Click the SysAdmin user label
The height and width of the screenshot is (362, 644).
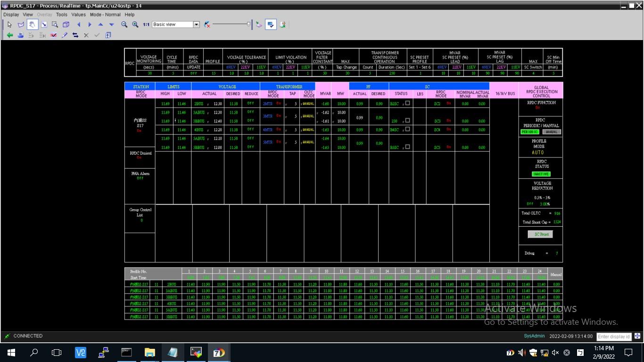(534, 336)
